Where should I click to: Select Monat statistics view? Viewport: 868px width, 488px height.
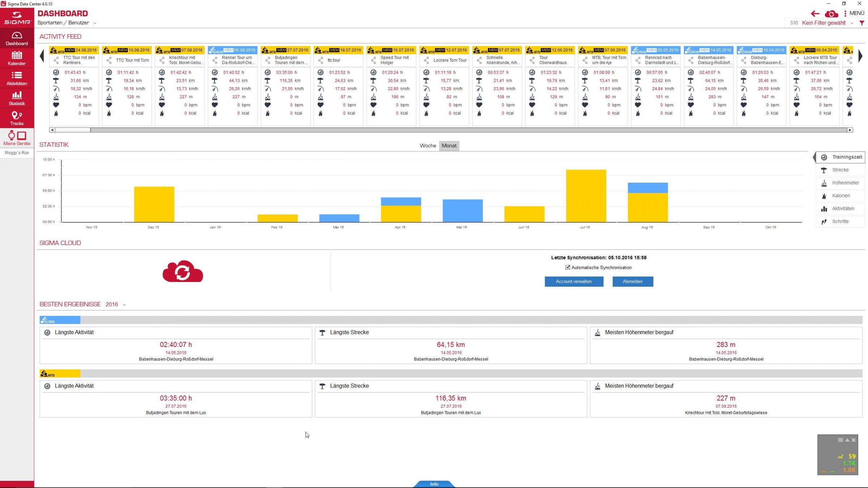(449, 146)
